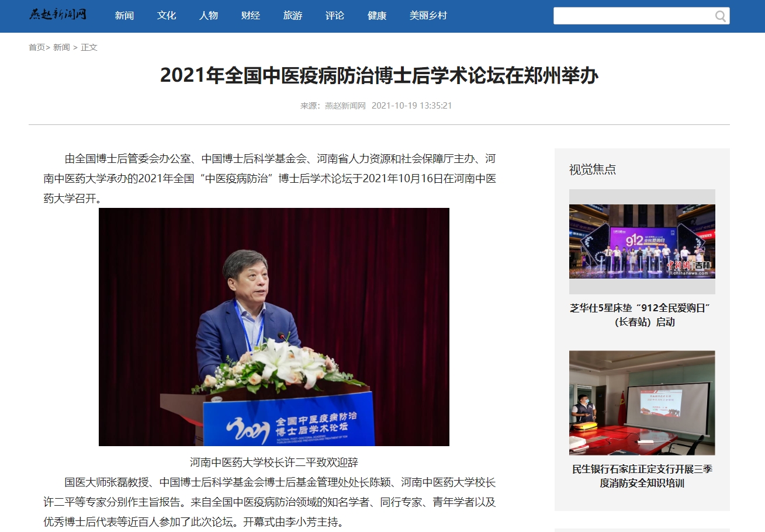Open the 旅游 section
Screen dimensions: 765x532
click(293, 16)
